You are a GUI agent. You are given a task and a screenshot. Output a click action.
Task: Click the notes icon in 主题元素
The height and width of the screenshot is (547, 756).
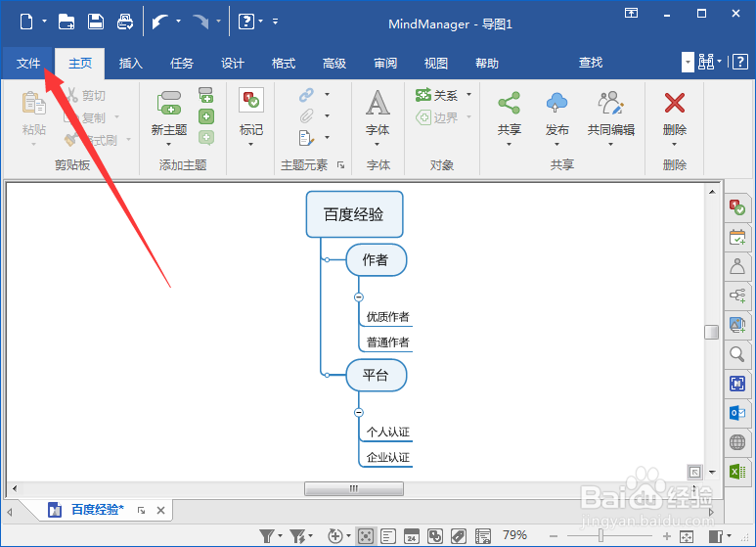(x=306, y=138)
